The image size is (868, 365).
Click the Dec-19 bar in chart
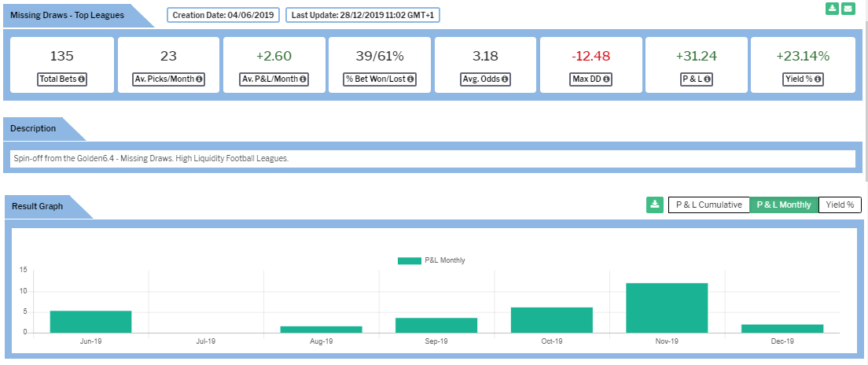point(782,329)
